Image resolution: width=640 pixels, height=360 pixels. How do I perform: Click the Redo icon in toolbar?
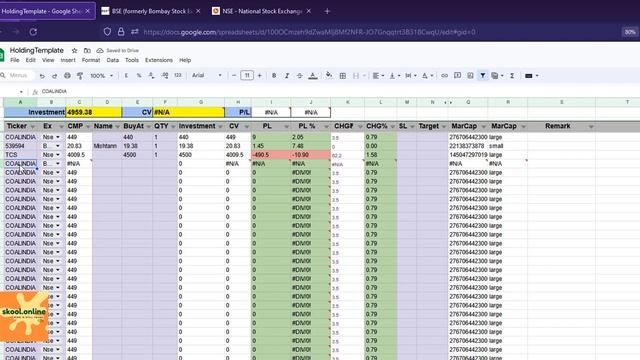[x=54, y=76]
